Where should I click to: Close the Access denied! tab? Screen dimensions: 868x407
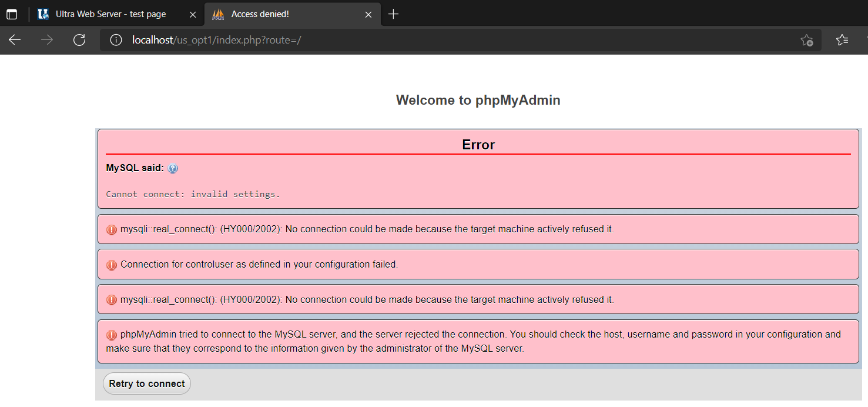[368, 14]
